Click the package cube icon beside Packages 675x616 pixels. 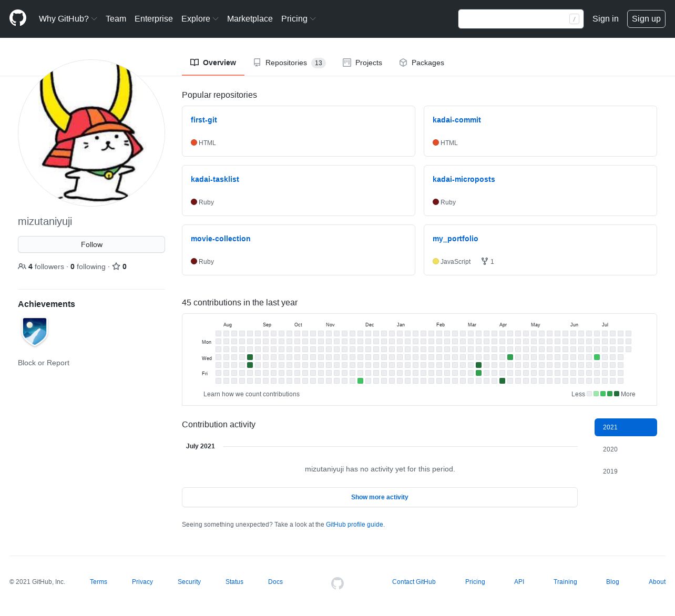[403, 63]
